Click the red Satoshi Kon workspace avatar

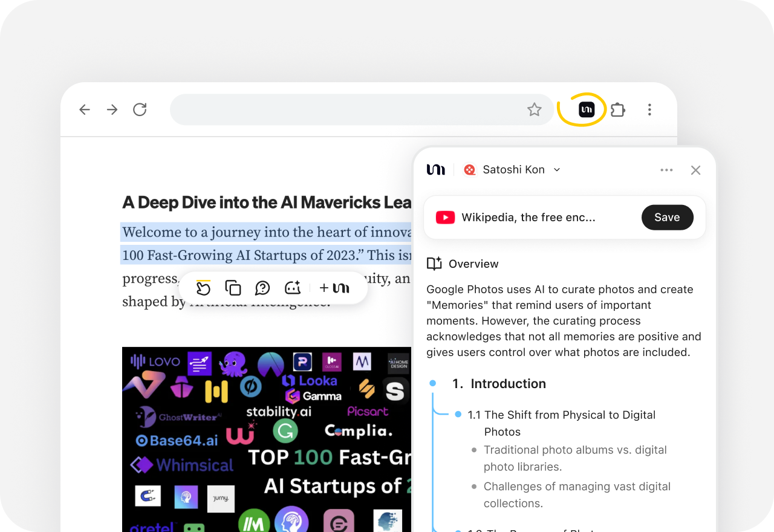[x=469, y=170]
